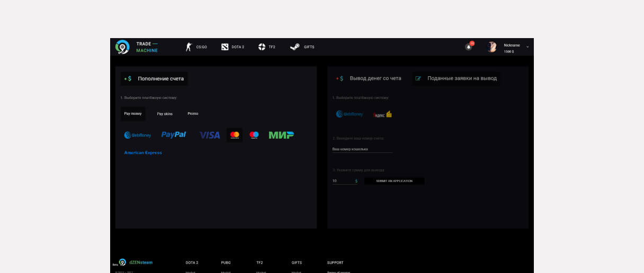Image resolution: width=644 pixels, height=273 pixels.
Task: Choose American Express payment option
Action: click(x=143, y=152)
